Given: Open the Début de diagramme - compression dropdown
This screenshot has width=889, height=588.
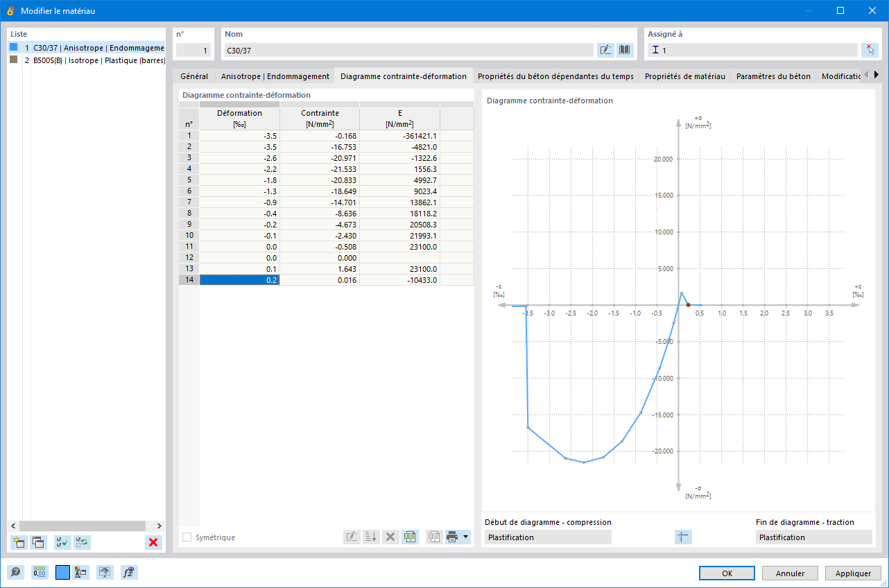Looking at the screenshot, I should pos(548,537).
